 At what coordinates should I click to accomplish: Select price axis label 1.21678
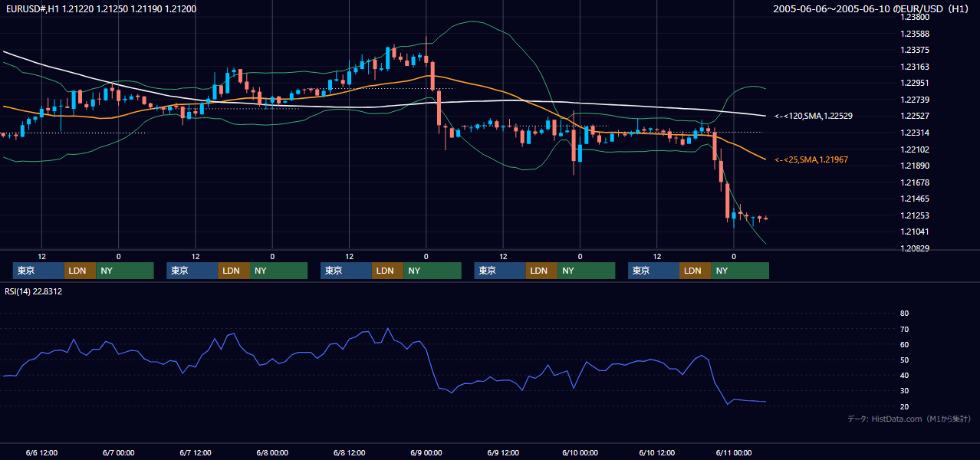[915, 182]
